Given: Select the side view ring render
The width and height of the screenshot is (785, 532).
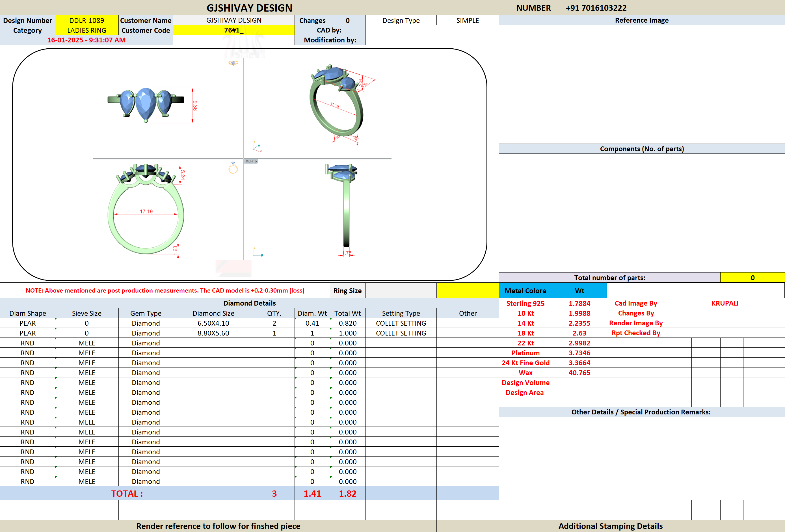Looking at the screenshot, I should pyautogui.click(x=342, y=205).
